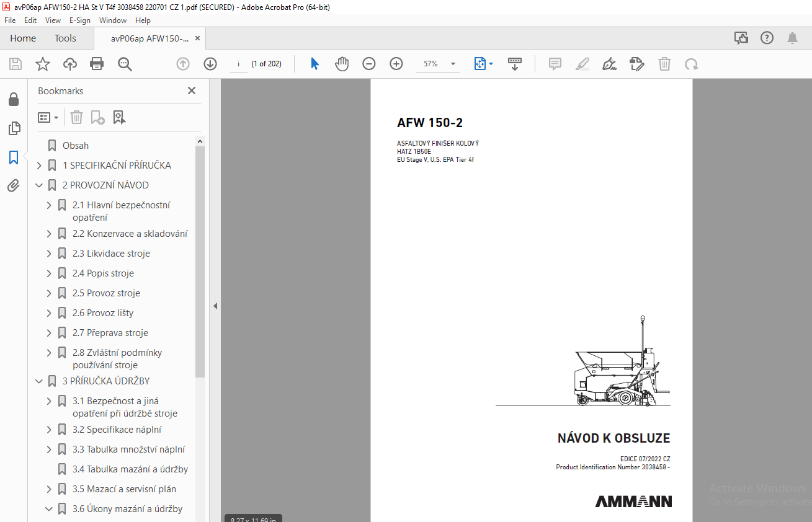Click the Zoom in plus icon
Screen dimensions: 812x522
point(396,64)
